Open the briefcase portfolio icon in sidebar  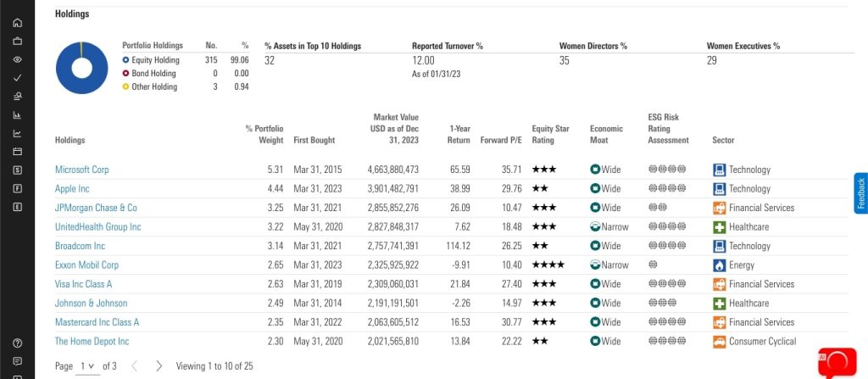[x=18, y=41]
